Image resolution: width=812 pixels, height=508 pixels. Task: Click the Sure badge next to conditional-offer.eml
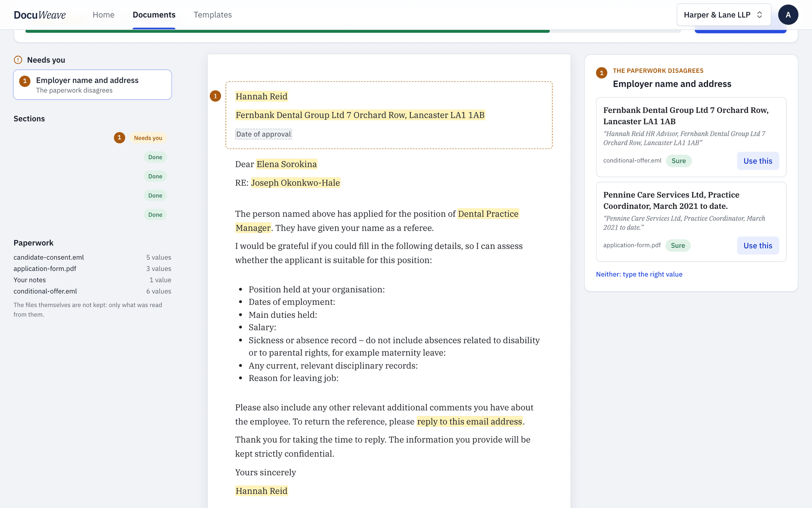coord(679,161)
